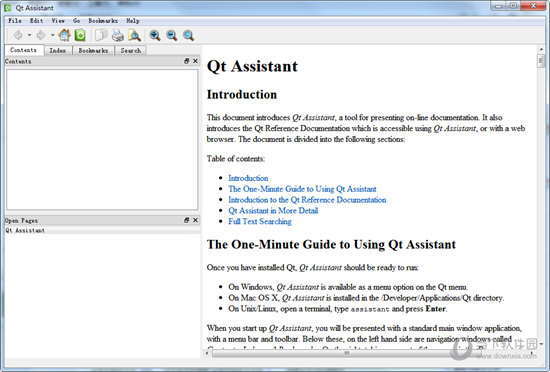Switch to the Index tab
Viewport: 550px width, 372px height.
pos(58,50)
